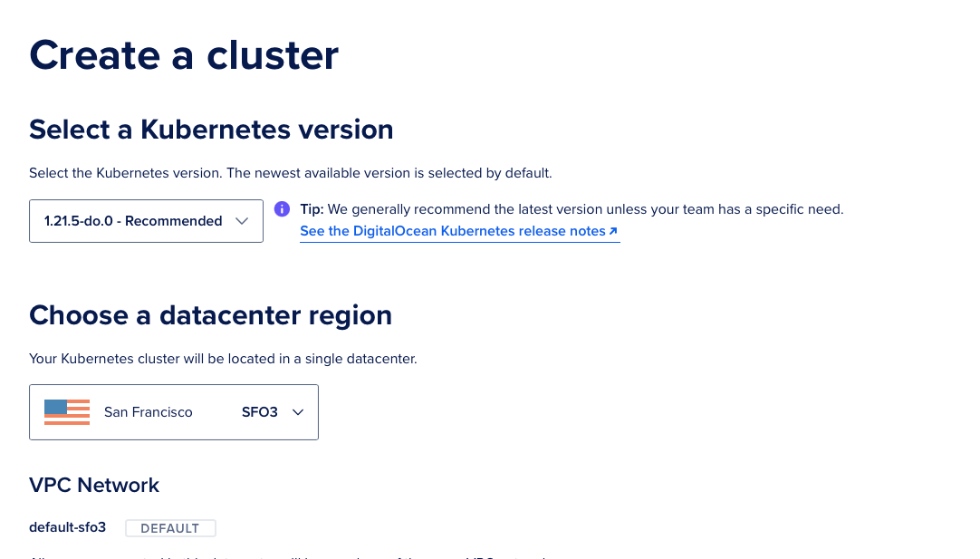The height and width of the screenshot is (559, 980).
Task: Select the default-sfo3 VPC network
Action: pyautogui.click(x=67, y=526)
